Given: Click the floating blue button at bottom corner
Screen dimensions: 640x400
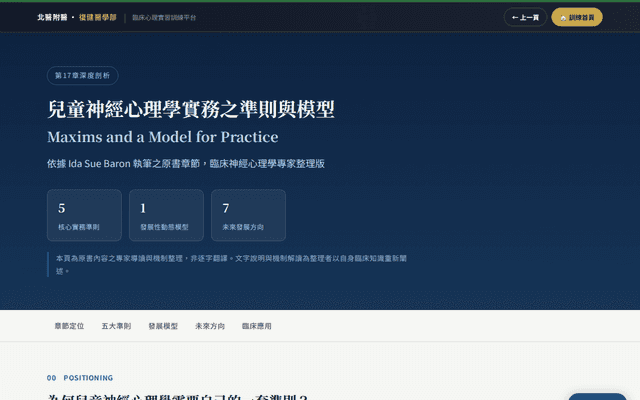Looking at the screenshot, I should (x=597, y=397).
